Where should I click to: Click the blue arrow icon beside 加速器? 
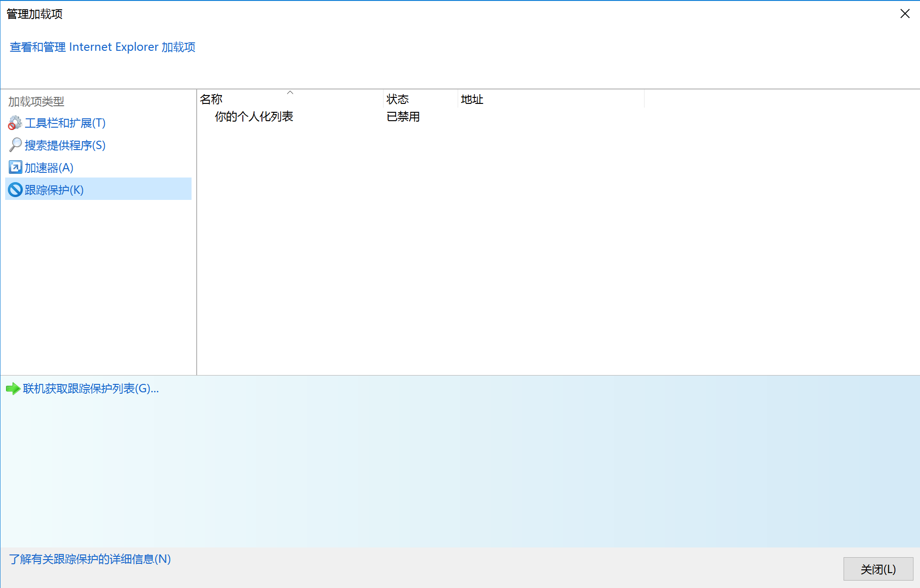coord(14,167)
